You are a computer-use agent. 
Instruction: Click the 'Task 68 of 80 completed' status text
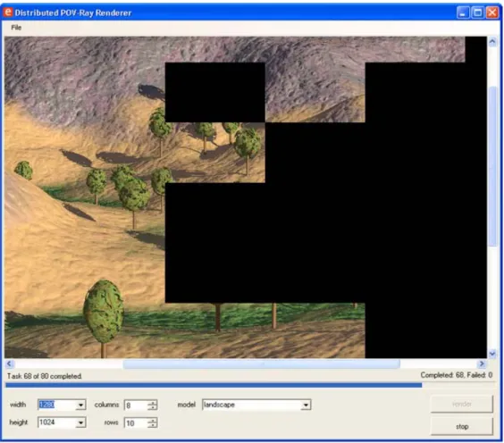(45, 376)
